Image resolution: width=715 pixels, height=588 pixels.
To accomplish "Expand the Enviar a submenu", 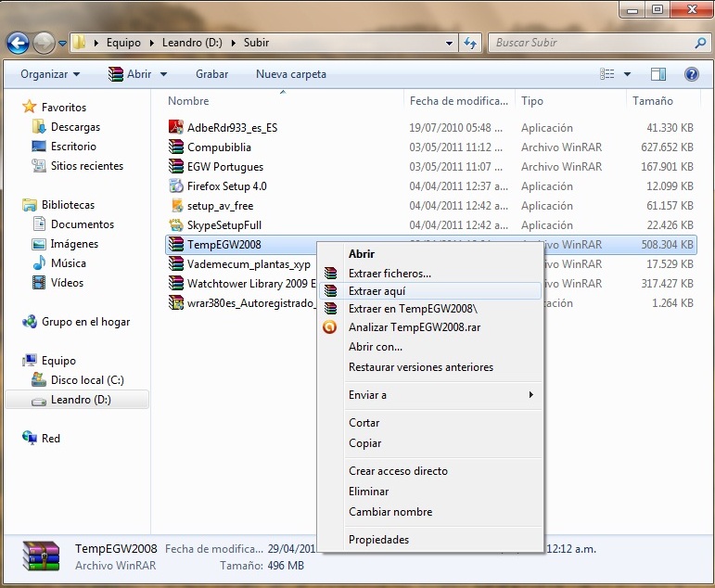I will tap(430, 395).
